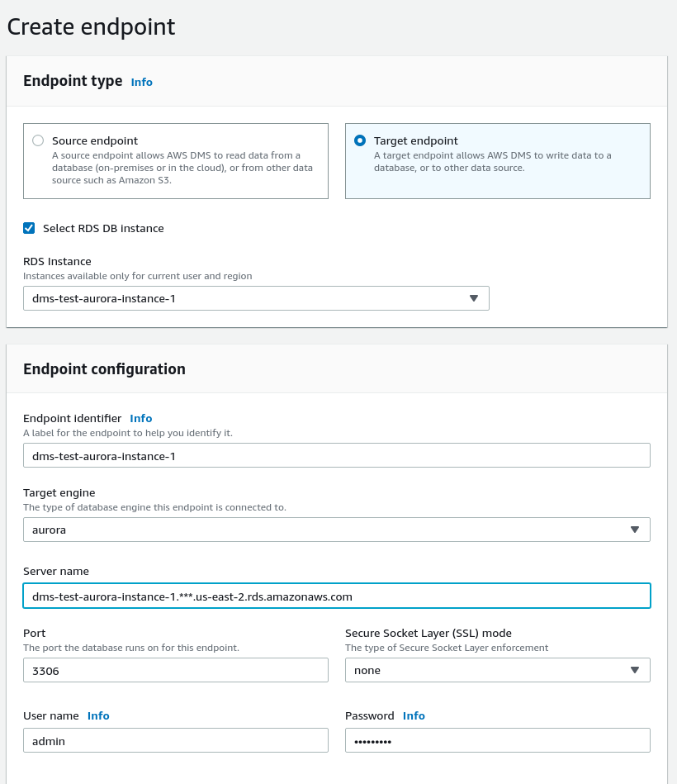Click the none SSL mode combo box

(498, 671)
